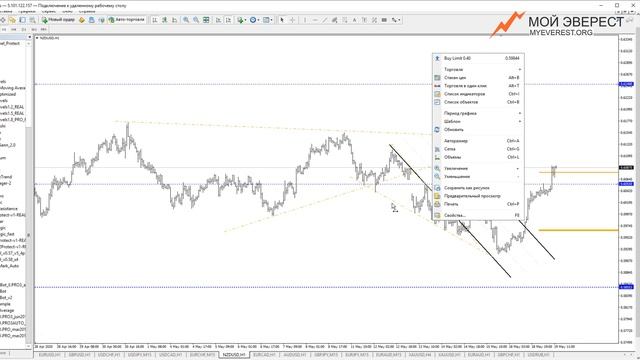The image size is (640, 360).
Task: Choose Buy Limit 0.40 in context menu
Action: [478, 58]
